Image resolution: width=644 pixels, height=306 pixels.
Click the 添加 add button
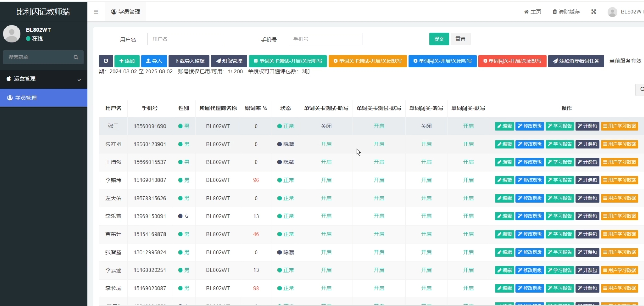[127, 61]
